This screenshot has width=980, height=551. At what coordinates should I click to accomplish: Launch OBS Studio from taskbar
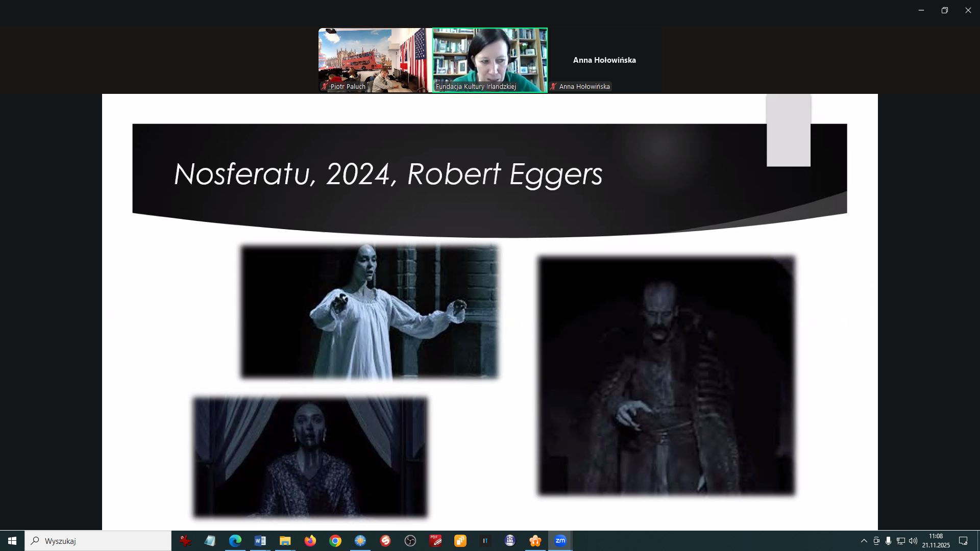point(410,541)
